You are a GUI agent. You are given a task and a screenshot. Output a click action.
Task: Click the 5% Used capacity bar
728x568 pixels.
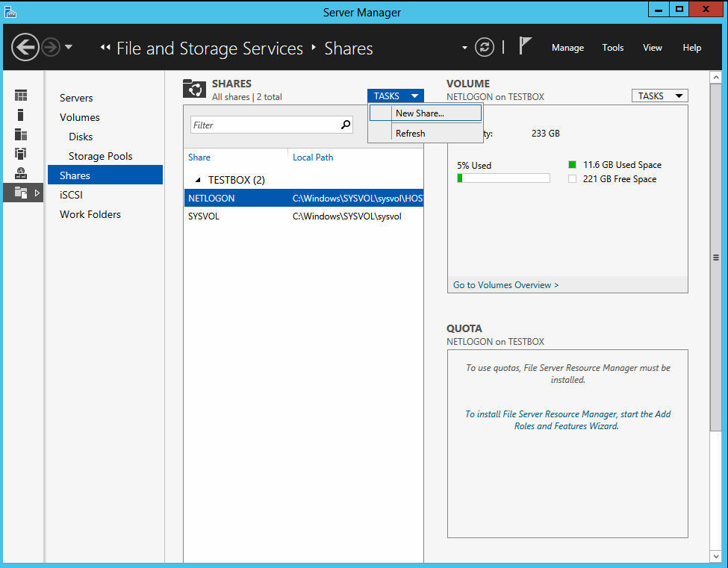pos(503,178)
